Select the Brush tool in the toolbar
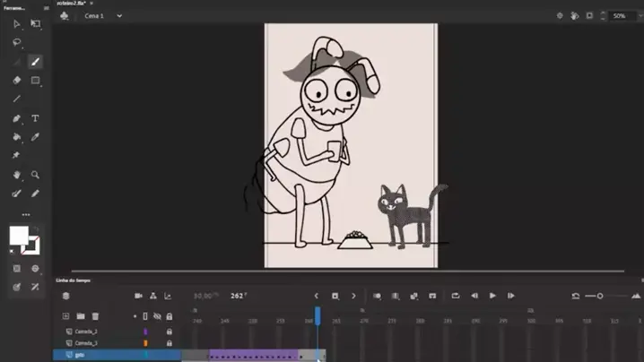The image size is (644, 362). click(36, 62)
